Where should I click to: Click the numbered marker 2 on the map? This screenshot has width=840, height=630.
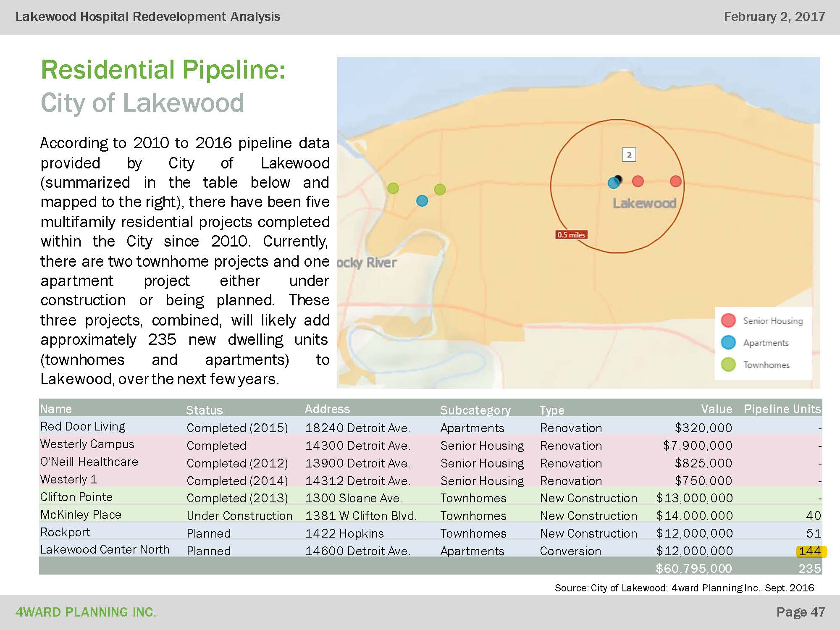(628, 155)
